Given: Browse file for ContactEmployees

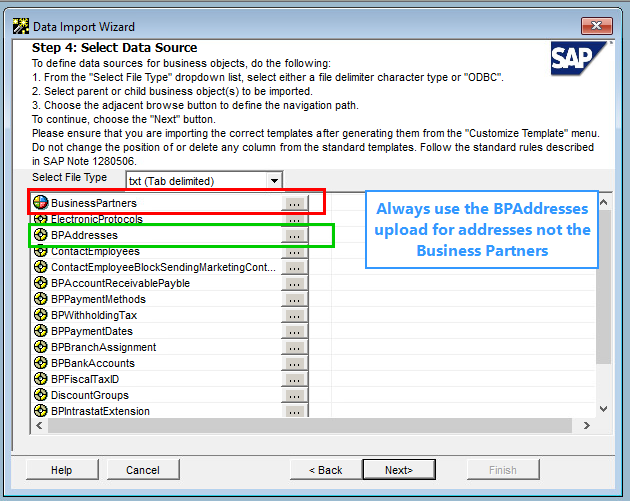Looking at the screenshot, I should pyautogui.click(x=295, y=252).
